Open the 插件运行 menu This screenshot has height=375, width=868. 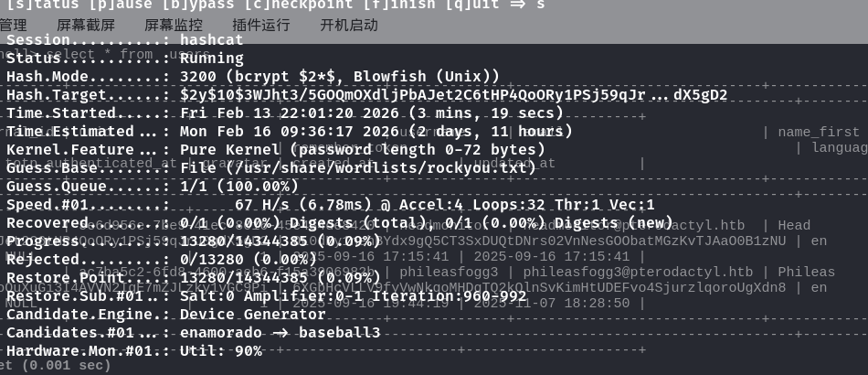coord(261,26)
